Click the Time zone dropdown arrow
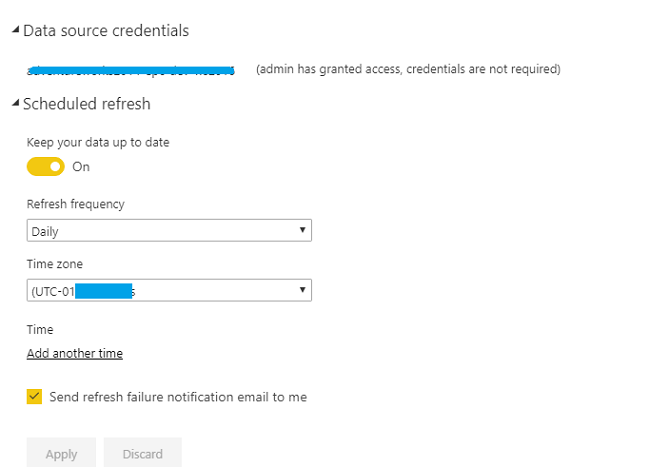The height and width of the screenshot is (467, 650). click(302, 290)
